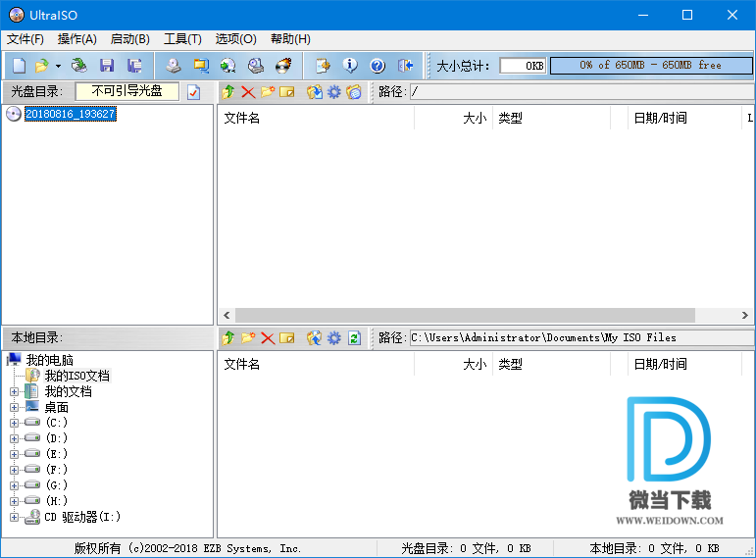Viewport: 756px width, 558px height.
Task: Click the disc pane horizontal scrollbar thumb
Action: point(465,316)
